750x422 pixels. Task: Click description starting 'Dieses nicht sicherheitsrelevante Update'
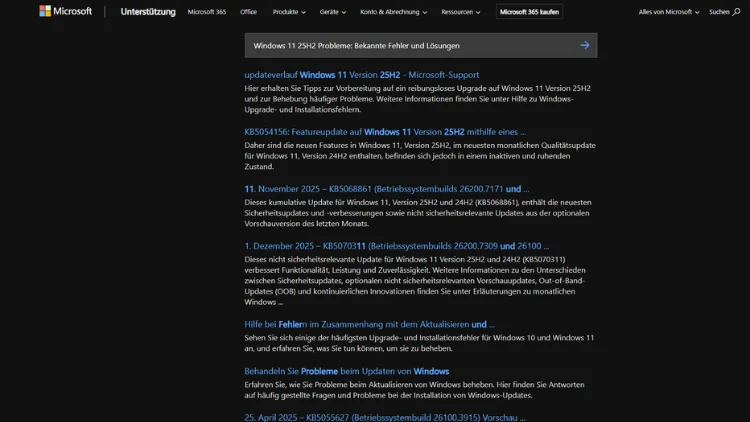415,281
